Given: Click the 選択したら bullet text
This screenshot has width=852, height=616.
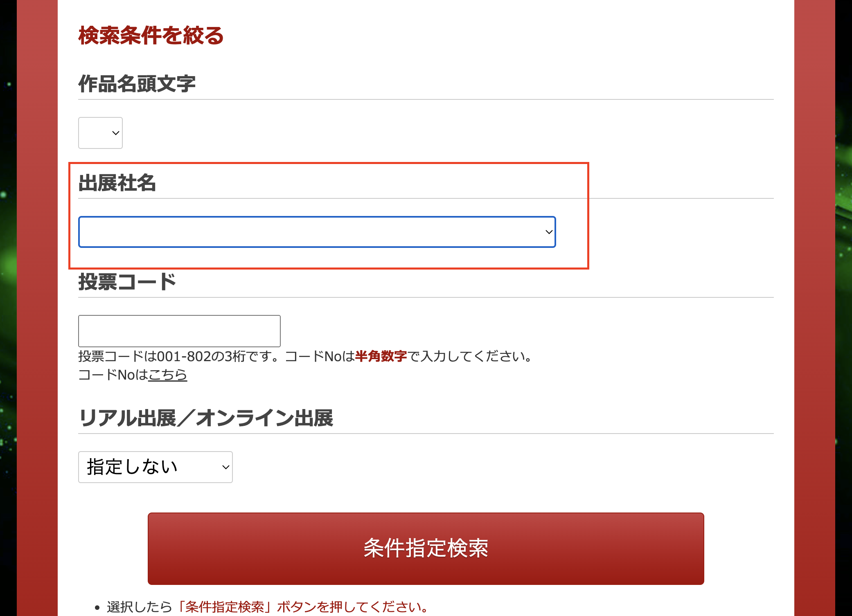Looking at the screenshot, I should pos(139,607).
